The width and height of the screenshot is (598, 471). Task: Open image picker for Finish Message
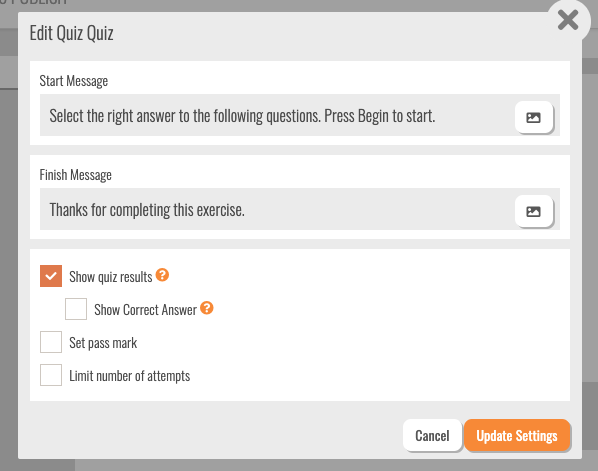(534, 211)
